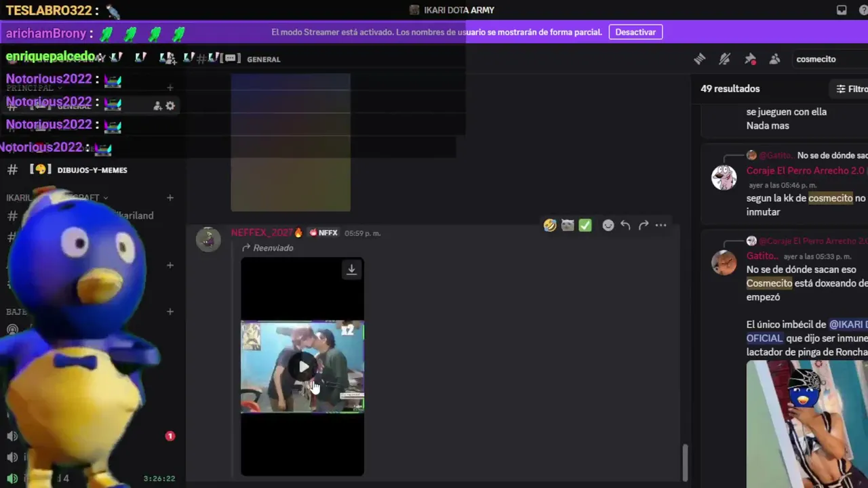Add a channel to the PRINCIPAL category
This screenshot has width=868, height=488.
(x=170, y=87)
